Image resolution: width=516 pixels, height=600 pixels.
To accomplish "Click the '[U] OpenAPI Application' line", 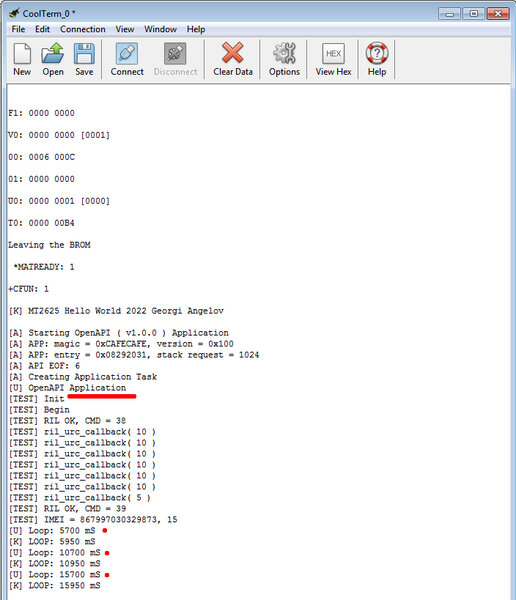I will (x=67, y=388).
